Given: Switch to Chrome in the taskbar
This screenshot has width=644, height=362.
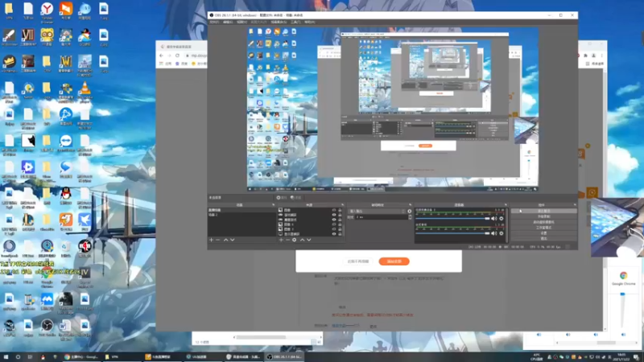Looking at the screenshot, I should (81, 357).
